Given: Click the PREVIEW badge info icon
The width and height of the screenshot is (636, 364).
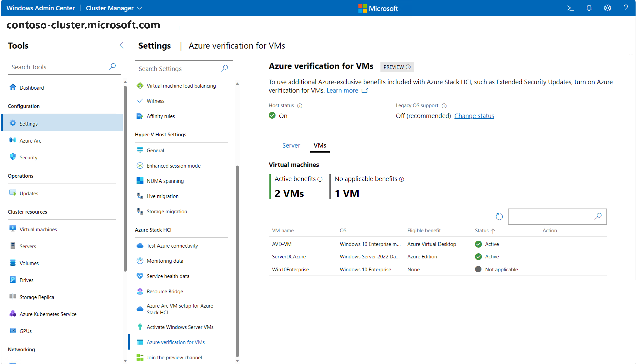Looking at the screenshot, I should click(x=408, y=67).
